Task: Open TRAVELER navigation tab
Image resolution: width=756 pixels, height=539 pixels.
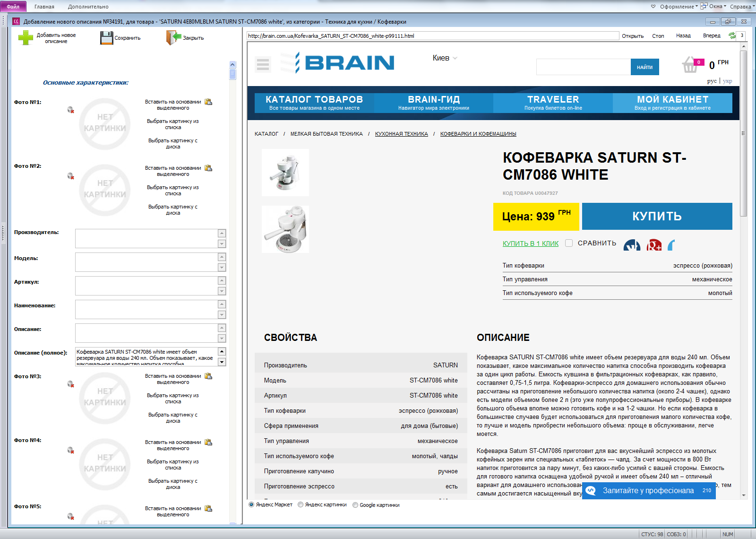Action: point(553,103)
